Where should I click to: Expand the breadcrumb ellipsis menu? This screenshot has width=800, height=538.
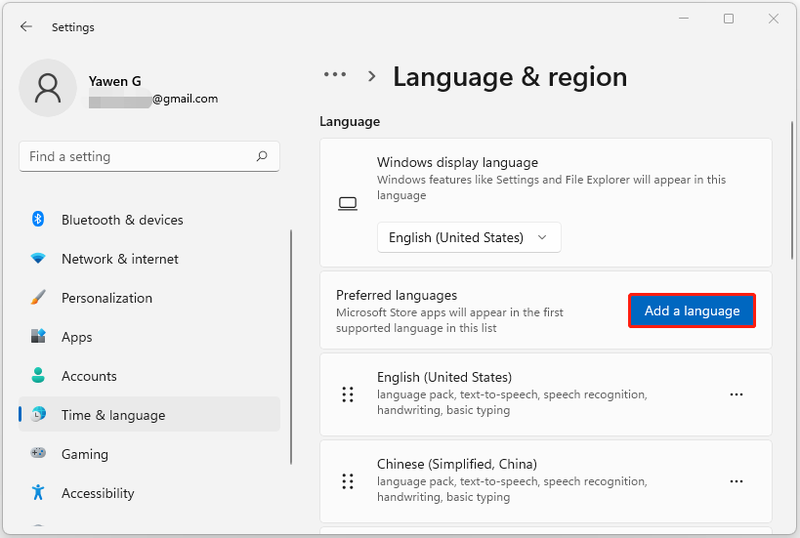pos(335,75)
